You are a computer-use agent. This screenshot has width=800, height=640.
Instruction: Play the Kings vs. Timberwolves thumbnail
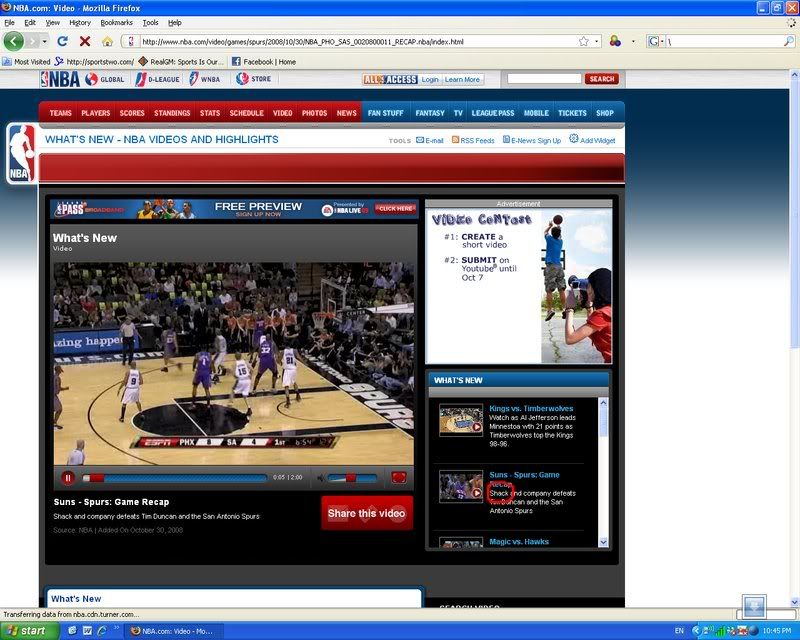461,420
